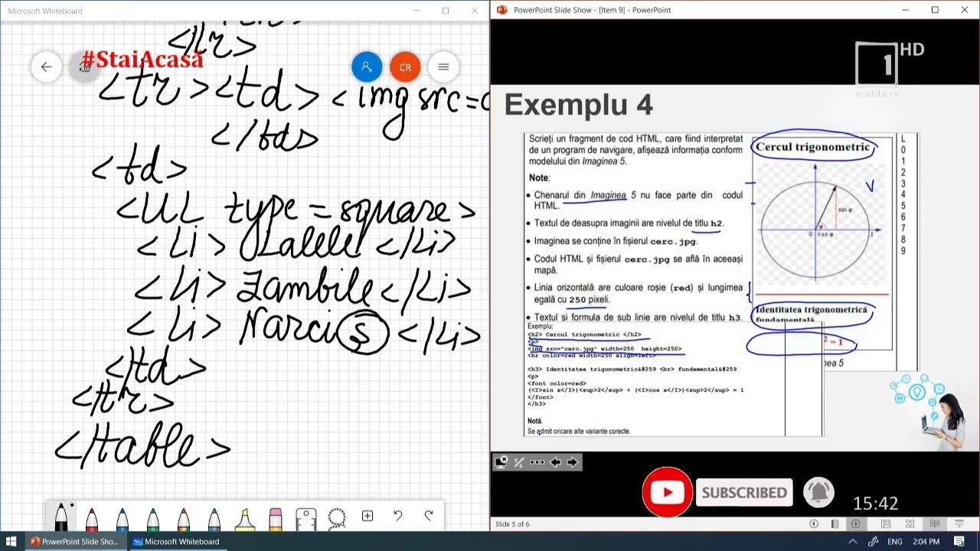
Task: Click status bar Next circle button
Action: click(855, 524)
